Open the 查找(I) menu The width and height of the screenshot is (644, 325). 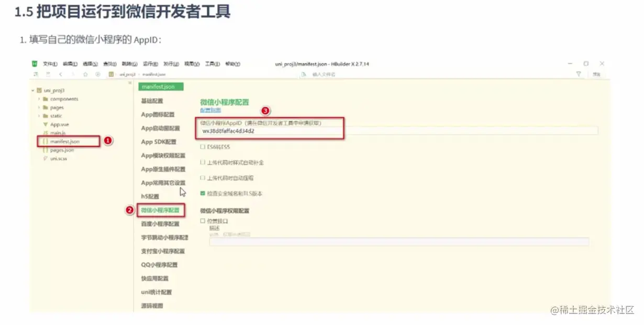109,64
